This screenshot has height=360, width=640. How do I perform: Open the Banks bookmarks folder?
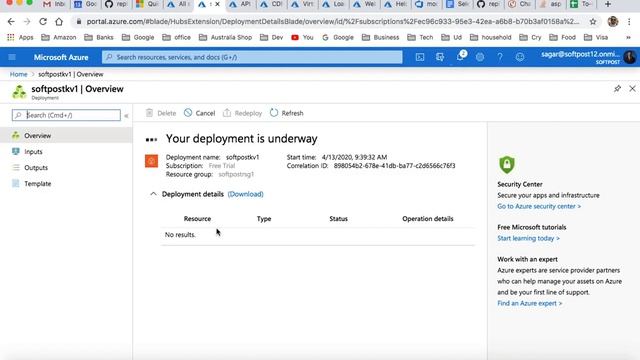click(99, 37)
